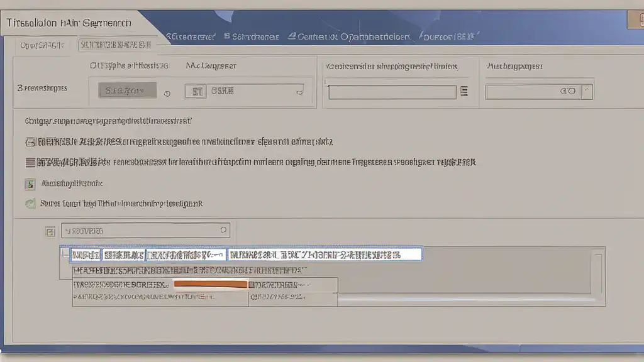644x362 pixels.
Task: Click the orange progress bar in the table
Action: pyautogui.click(x=211, y=284)
